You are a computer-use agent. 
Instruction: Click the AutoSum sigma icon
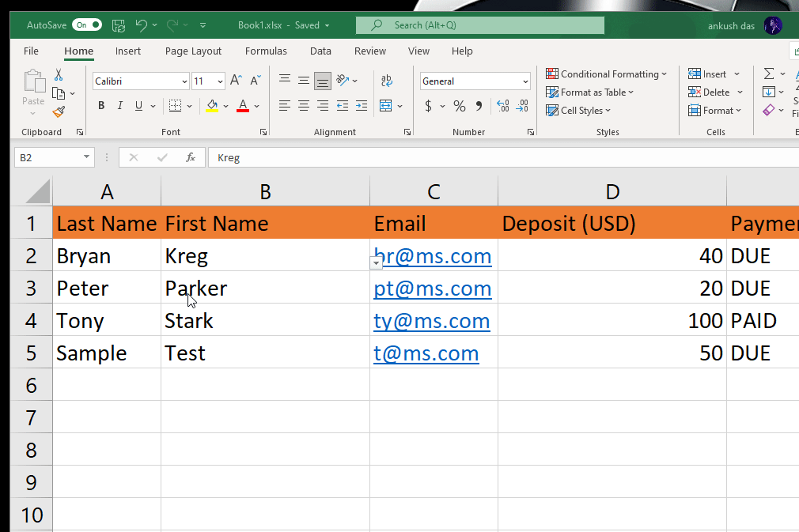769,74
